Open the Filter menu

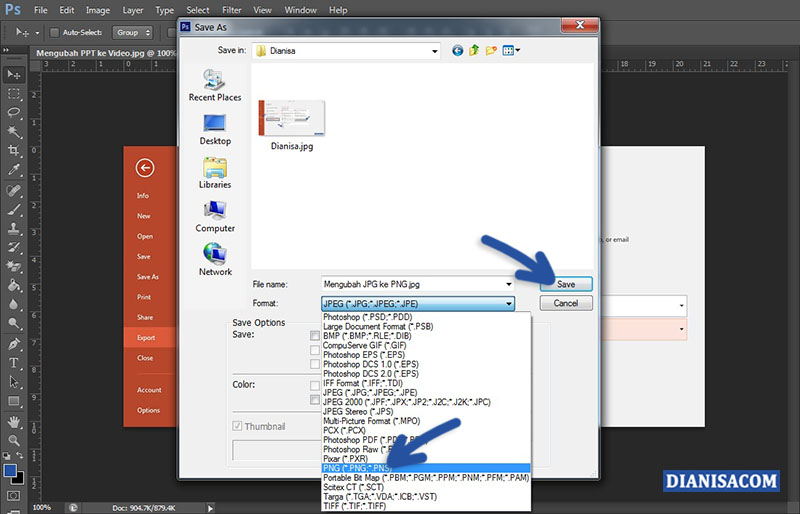click(232, 10)
